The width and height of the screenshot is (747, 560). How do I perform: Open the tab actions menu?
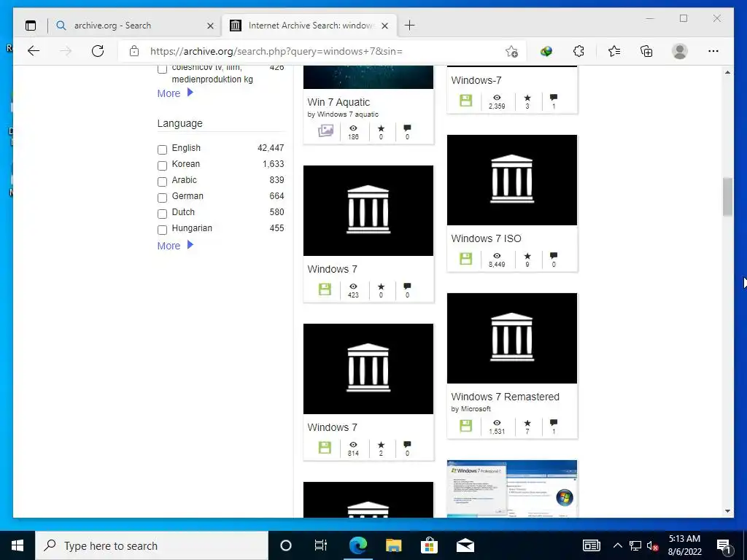click(x=31, y=26)
